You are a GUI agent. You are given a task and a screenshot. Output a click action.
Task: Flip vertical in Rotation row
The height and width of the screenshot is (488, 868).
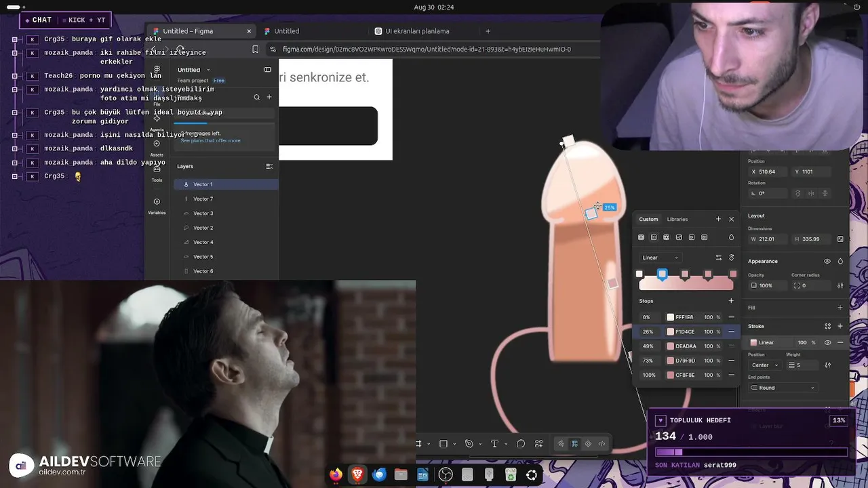pos(825,194)
